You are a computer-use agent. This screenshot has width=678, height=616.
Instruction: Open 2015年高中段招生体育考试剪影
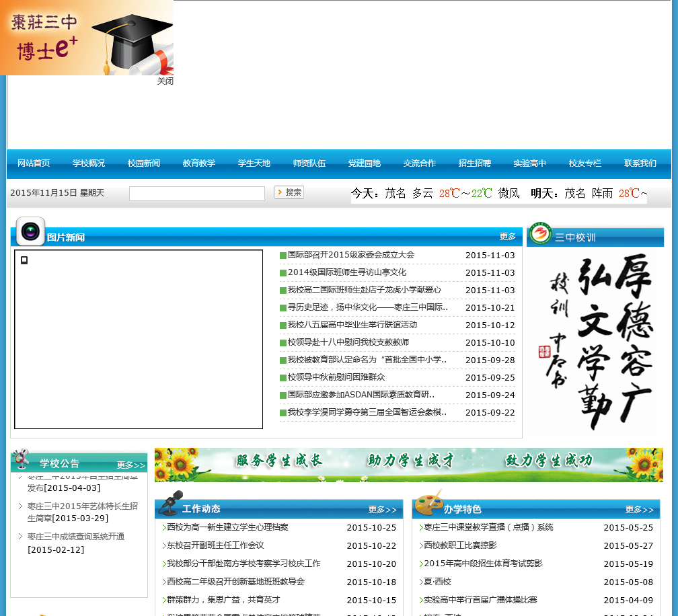[x=483, y=564]
